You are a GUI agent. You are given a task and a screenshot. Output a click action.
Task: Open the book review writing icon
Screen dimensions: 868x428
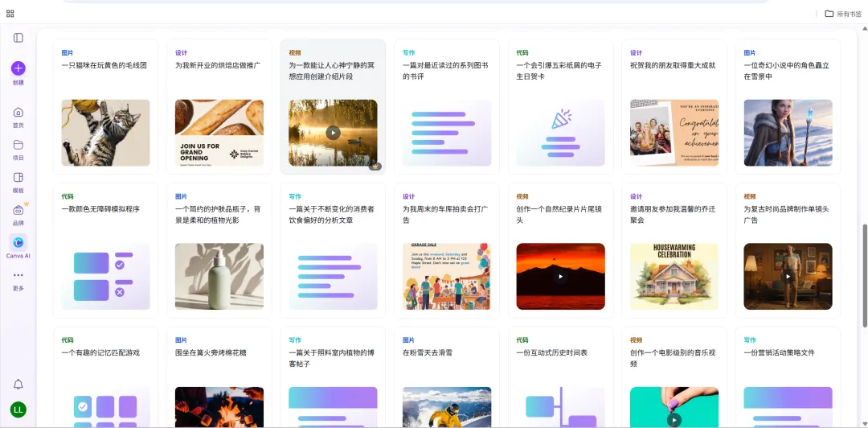[447, 133]
